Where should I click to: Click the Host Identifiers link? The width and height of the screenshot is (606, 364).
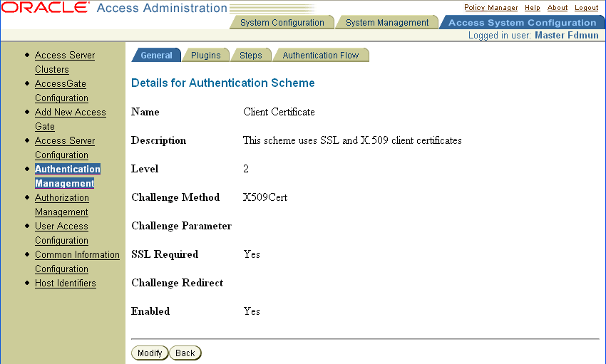66,283
